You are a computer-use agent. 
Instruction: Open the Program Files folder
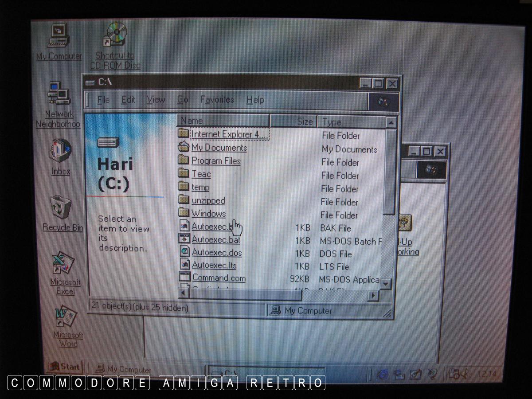pyautogui.click(x=216, y=161)
